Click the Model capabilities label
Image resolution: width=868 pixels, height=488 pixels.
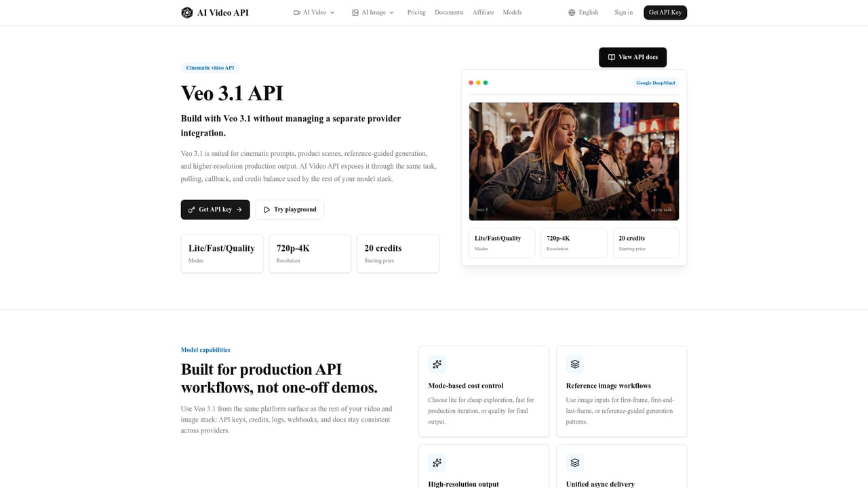(x=205, y=350)
